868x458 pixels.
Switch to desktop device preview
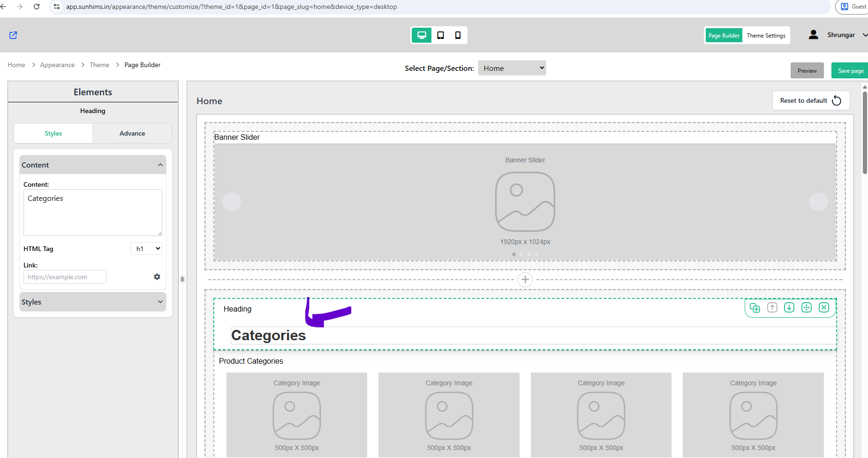422,35
